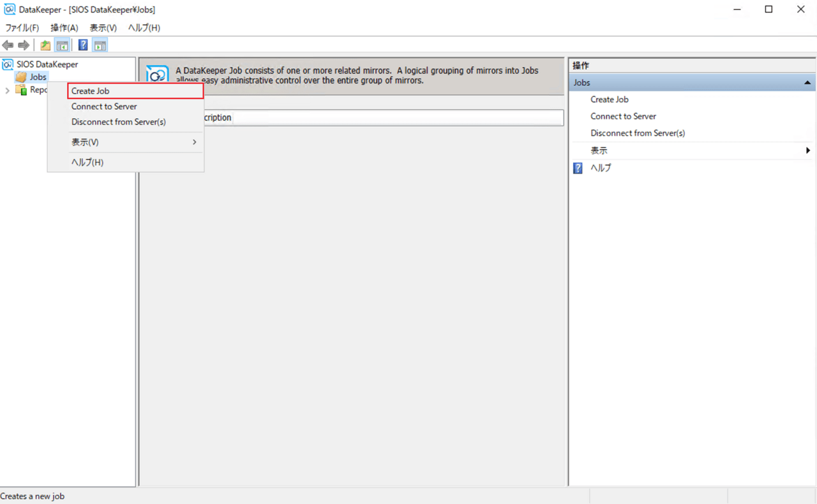The height and width of the screenshot is (504, 817).
Task: Click the 'Creates a new job' status bar text
Action: click(33, 496)
